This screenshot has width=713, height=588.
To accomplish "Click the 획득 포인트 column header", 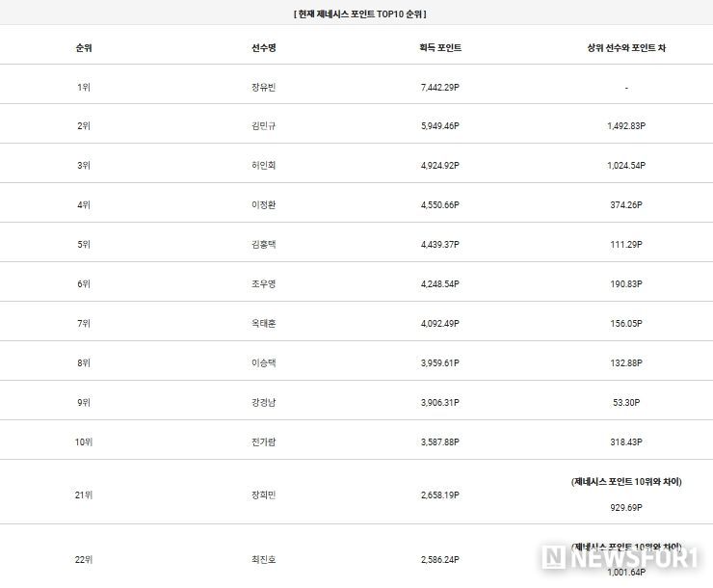I will click(x=440, y=48).
